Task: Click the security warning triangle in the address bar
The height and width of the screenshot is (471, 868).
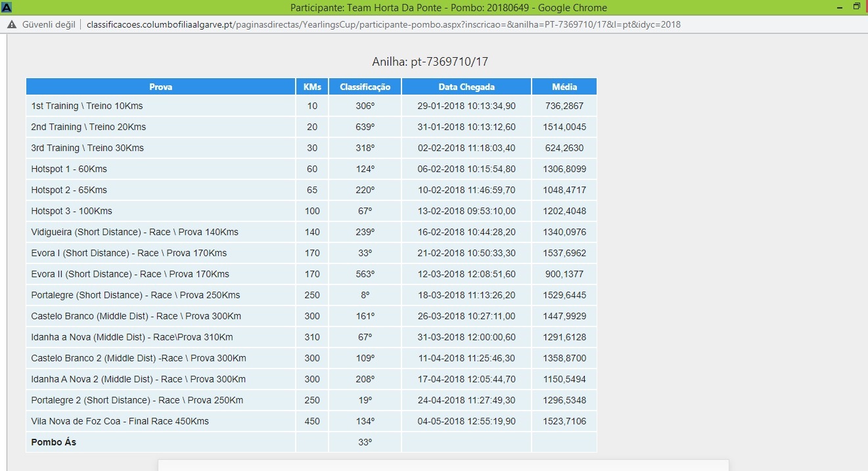Action: 11,24
